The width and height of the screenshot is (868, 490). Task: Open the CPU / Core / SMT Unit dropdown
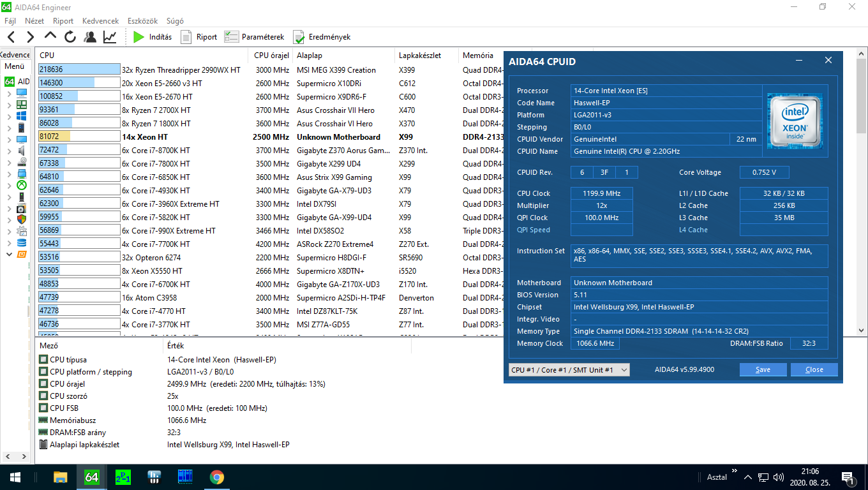coord(569,370)
